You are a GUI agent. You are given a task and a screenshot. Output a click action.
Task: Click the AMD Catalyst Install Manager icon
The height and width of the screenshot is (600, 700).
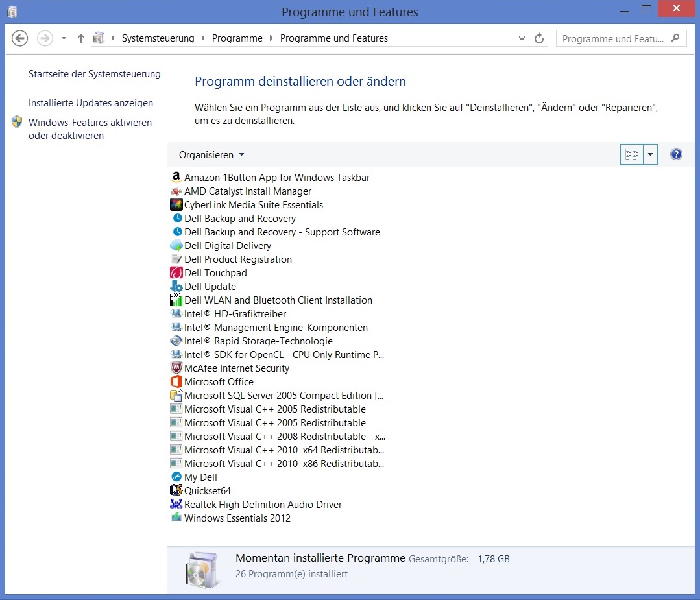tap(176, 191)
